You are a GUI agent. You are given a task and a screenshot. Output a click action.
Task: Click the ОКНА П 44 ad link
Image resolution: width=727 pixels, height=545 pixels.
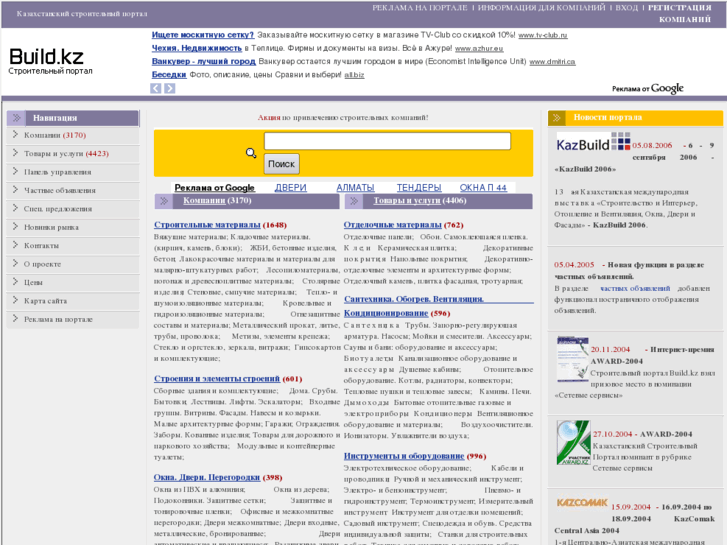pyautogui.click(x=483, y=188)
